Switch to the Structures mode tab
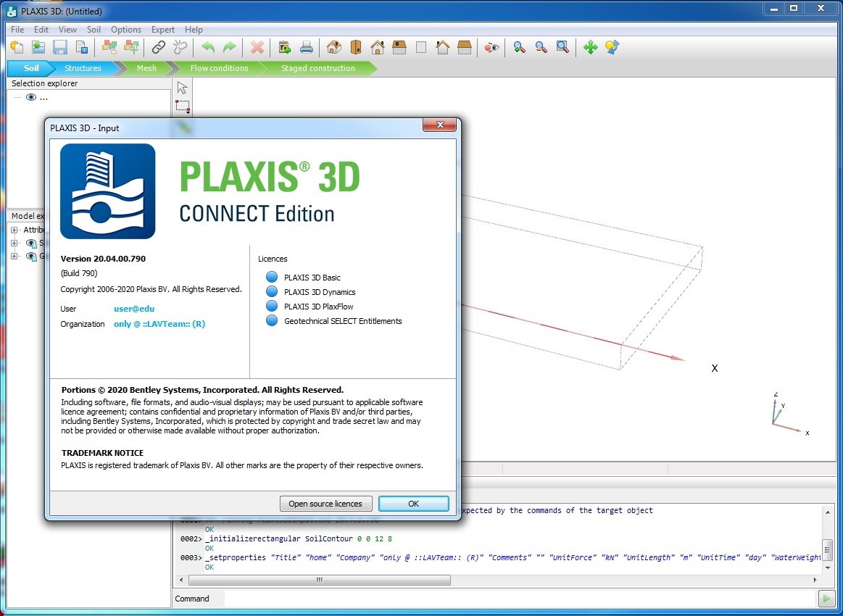This screenshot has width=843, height=616. [83, 68]
